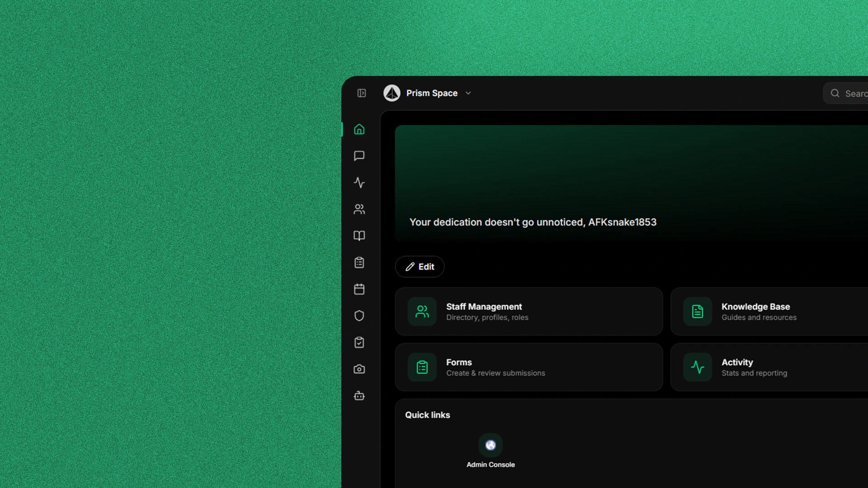Select the clipboard Forms icon
Image resolution: width=868 pixels, height=488 pixels.
(x=359, y=262)
